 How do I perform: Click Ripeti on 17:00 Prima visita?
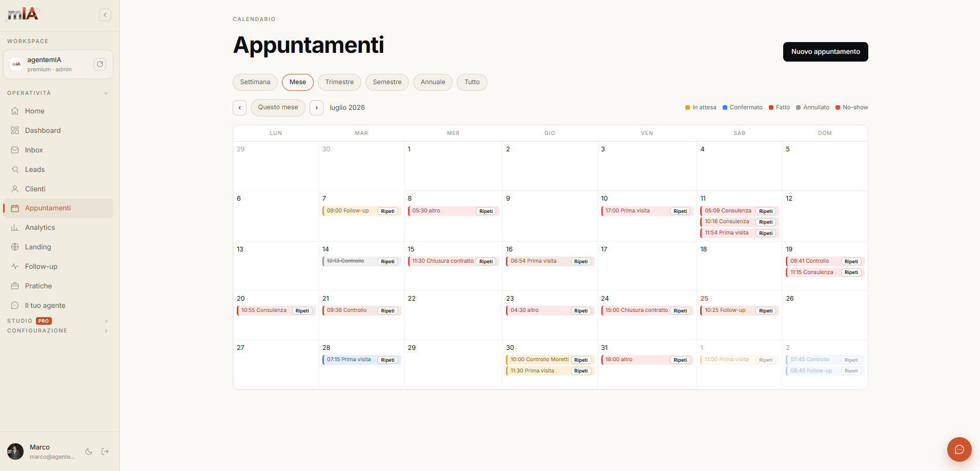tap(681, 211)
